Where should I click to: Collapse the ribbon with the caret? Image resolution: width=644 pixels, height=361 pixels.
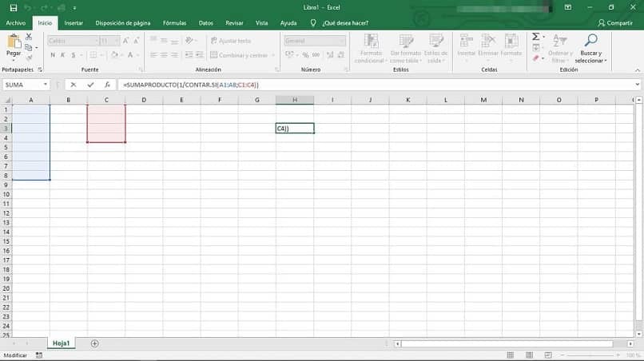638,70
